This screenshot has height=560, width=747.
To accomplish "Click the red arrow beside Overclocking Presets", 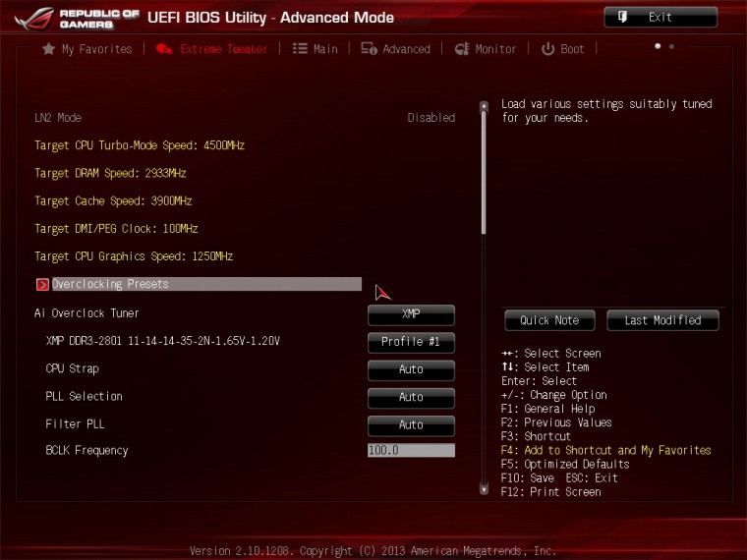I will 42,285.
